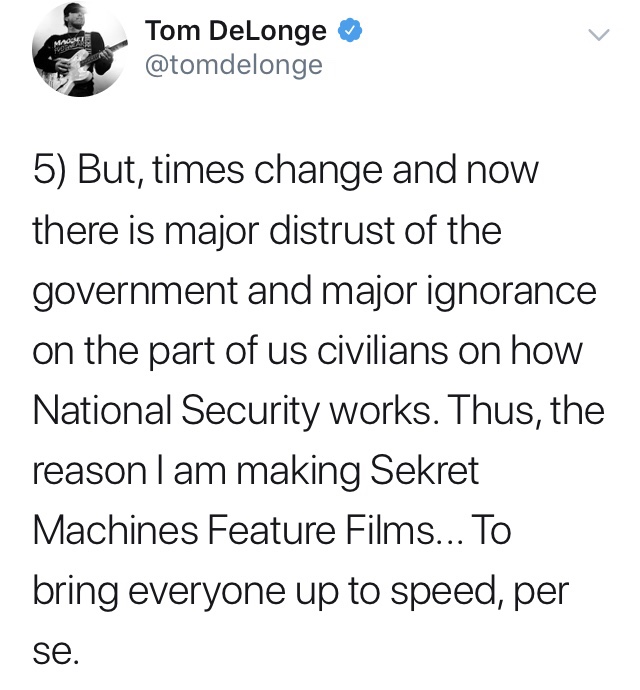Open the Tom DeLonge display name
Viewport: 640px width, 690px height.
tap(236, 32)
